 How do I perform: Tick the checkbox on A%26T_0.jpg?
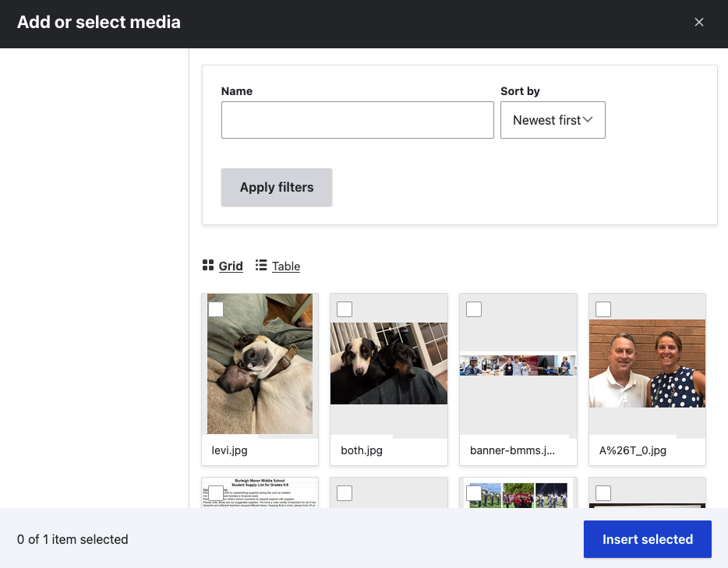[603, 309]
